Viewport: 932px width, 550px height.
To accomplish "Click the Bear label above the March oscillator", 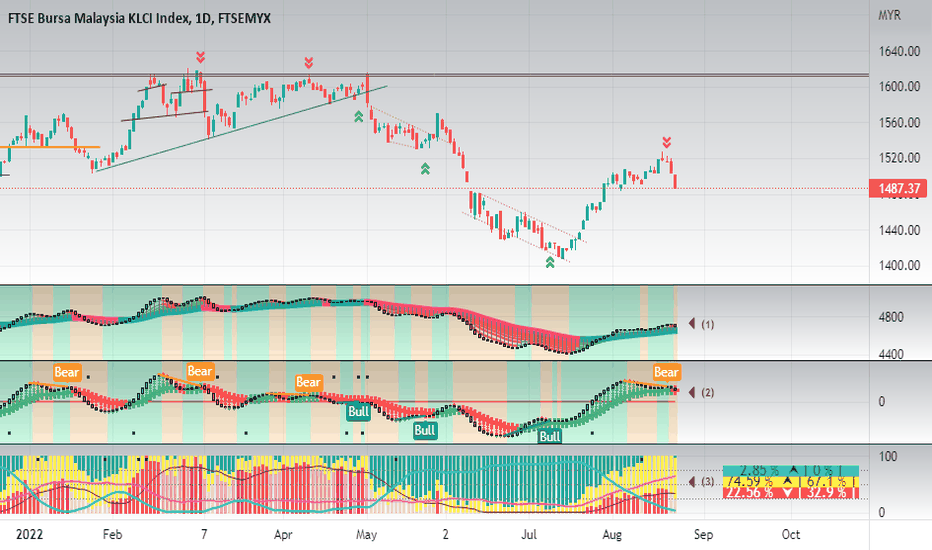I will [x=200, y=371].
